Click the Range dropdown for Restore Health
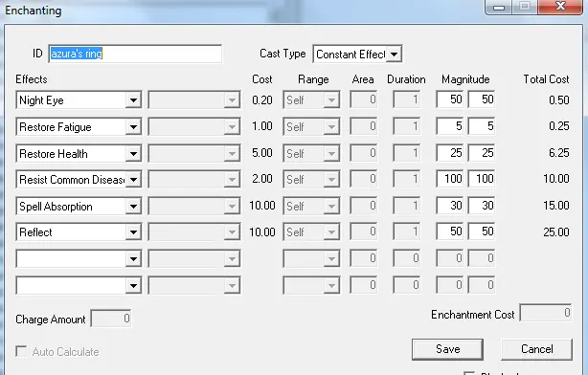Image resolution: width=588 pixels, height=375 pixels. point(311,154)
